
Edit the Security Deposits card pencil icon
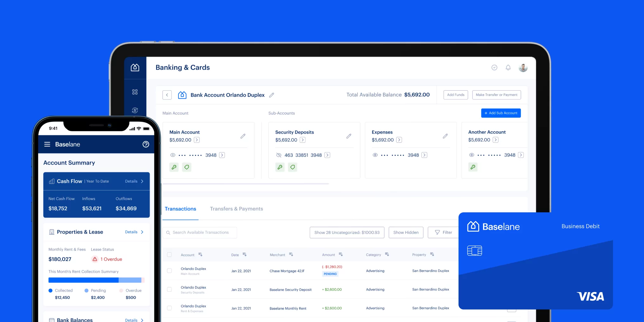[x=349, y=136]
